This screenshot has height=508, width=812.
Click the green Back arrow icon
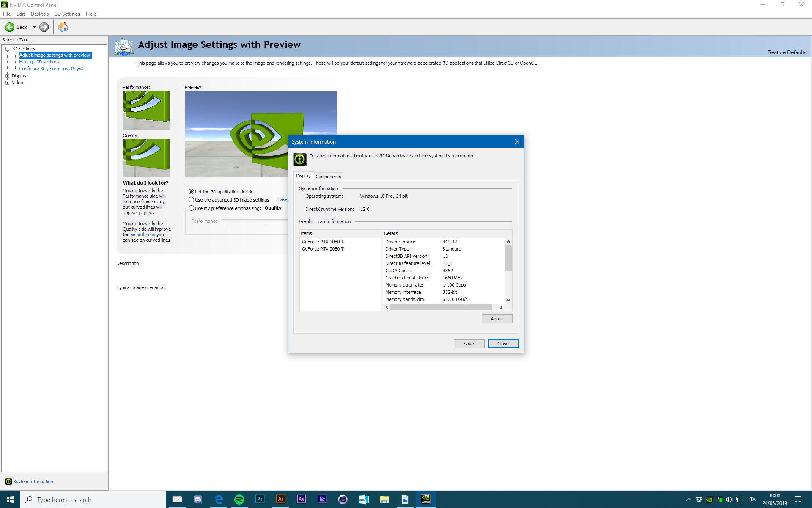click(x=10, y=27)
